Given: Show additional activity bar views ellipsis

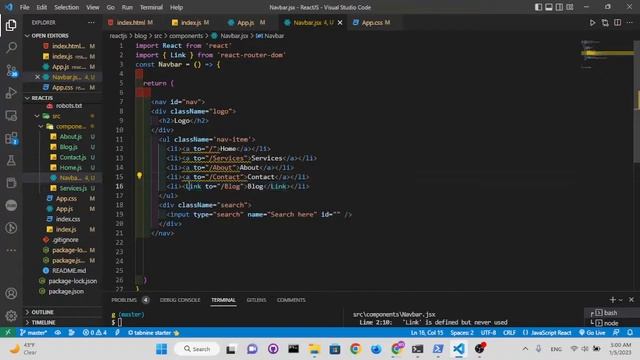Looking at the screenshot, I should click(x=11, y=250).
